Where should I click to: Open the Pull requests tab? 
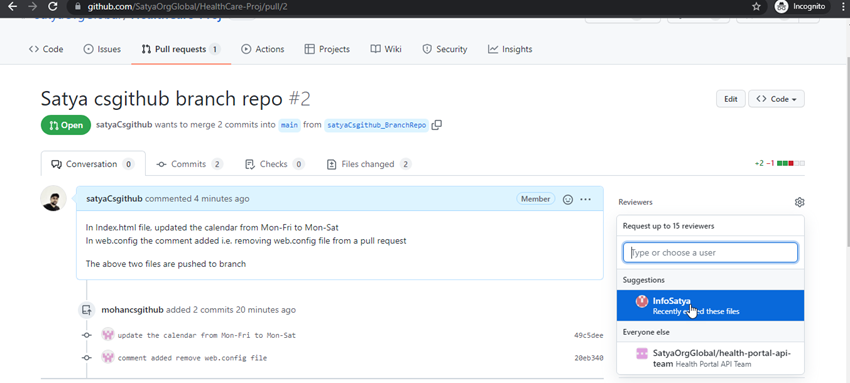click(x=181, y=49)
